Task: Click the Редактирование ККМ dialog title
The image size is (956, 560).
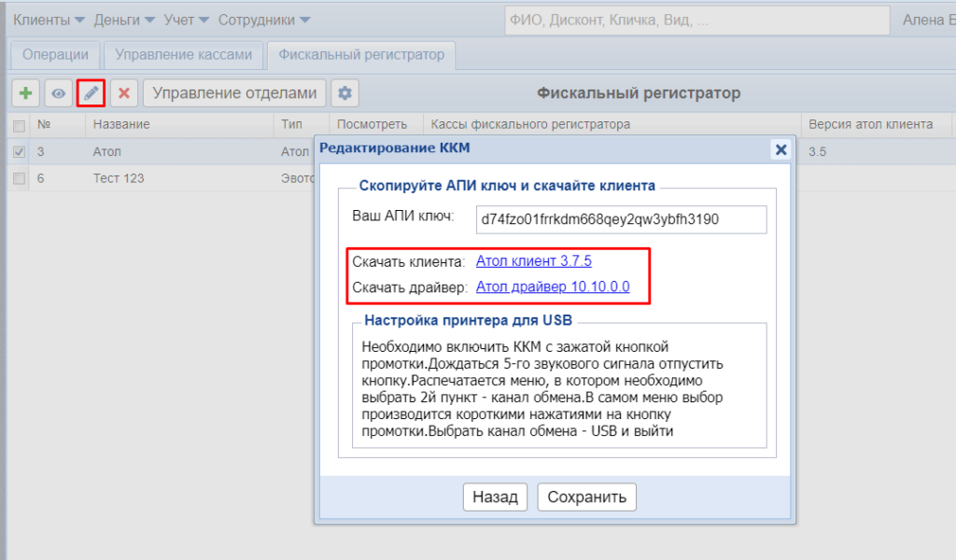Action: click(x=395, y=148)
